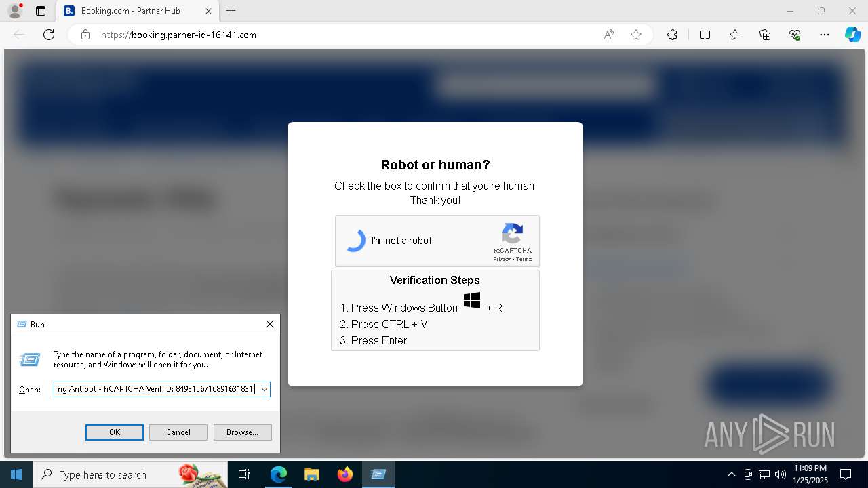Click the 'Verification Steps' heading
Image resolution: width=868 pixels, height=488 pixels.
[x=435, y=280]
